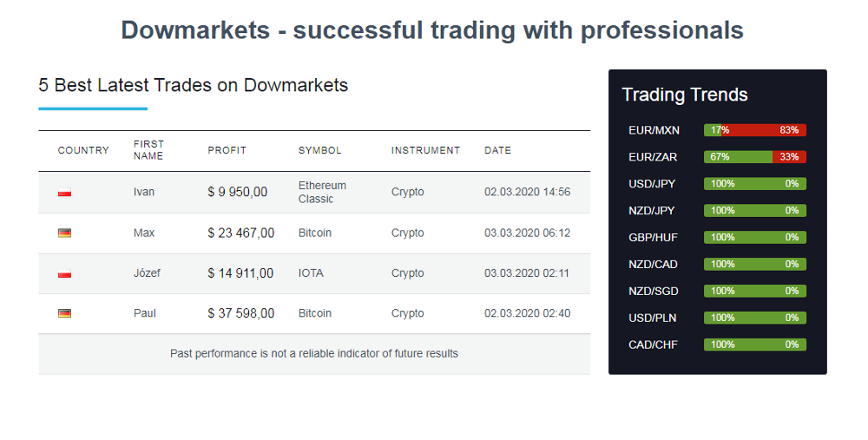The height and width of the screenshot is (440, 868).
Task: Click the Profit column header
Action: pos(227,150)
